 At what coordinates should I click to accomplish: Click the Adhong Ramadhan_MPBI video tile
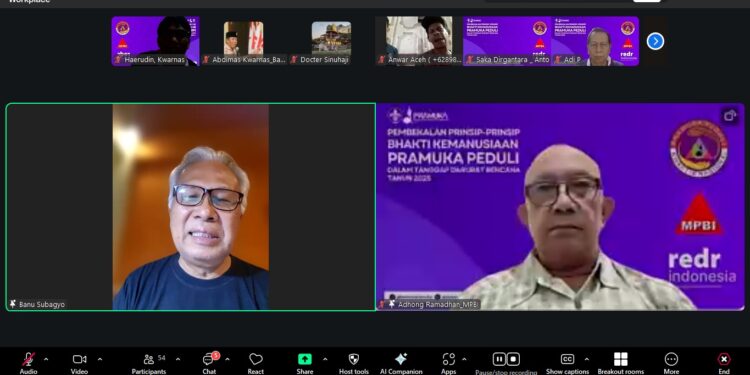(560, 207)
